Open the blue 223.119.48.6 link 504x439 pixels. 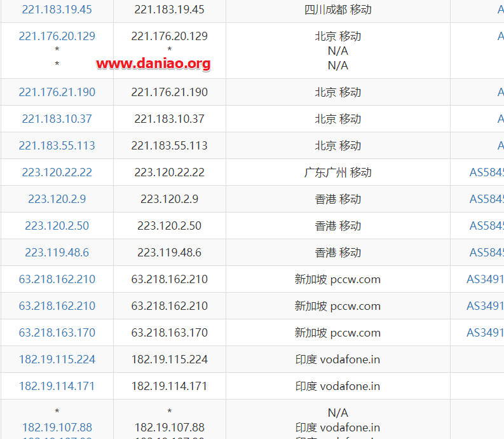(x=57, y=253)
